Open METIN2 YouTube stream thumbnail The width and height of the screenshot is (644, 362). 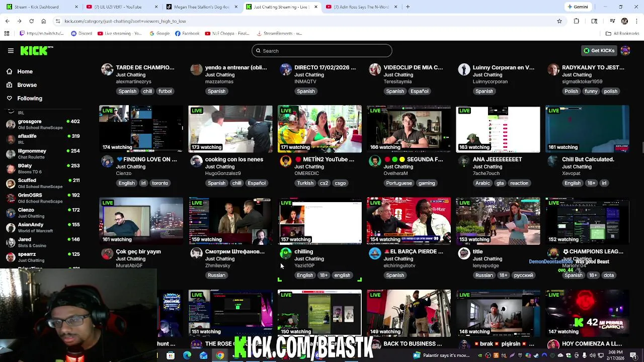(319, 129)
